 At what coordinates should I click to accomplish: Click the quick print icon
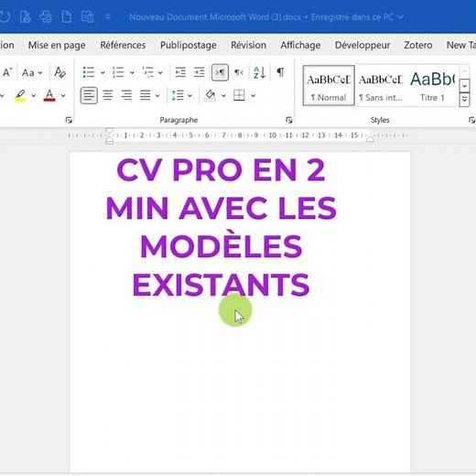(46, 16)
